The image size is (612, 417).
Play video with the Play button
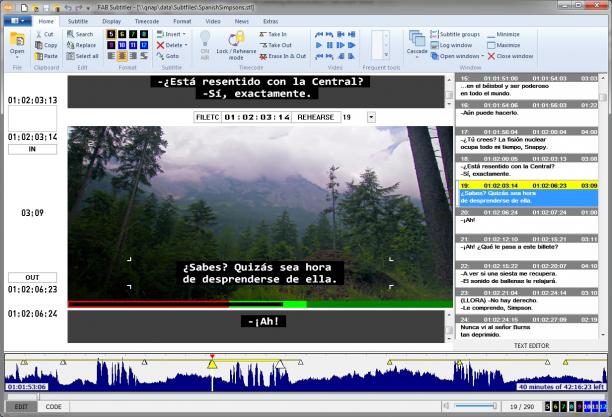point(319,45)
